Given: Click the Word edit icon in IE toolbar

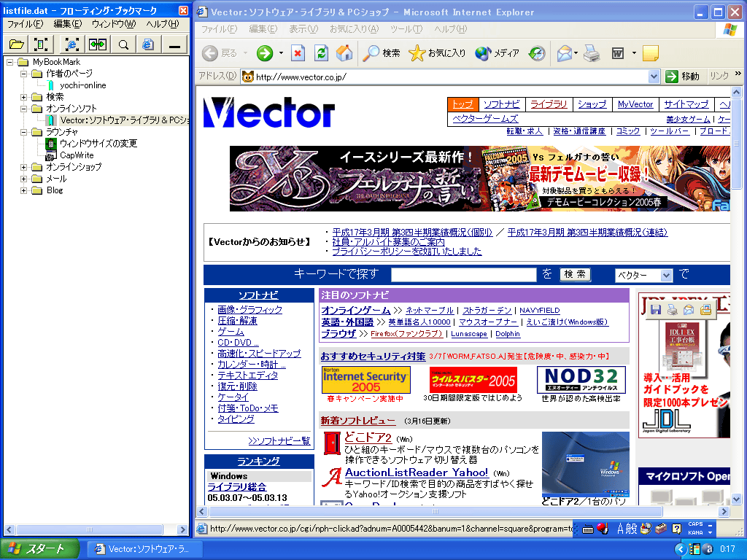Looking at the screenshot, I should tap(618, 52).
